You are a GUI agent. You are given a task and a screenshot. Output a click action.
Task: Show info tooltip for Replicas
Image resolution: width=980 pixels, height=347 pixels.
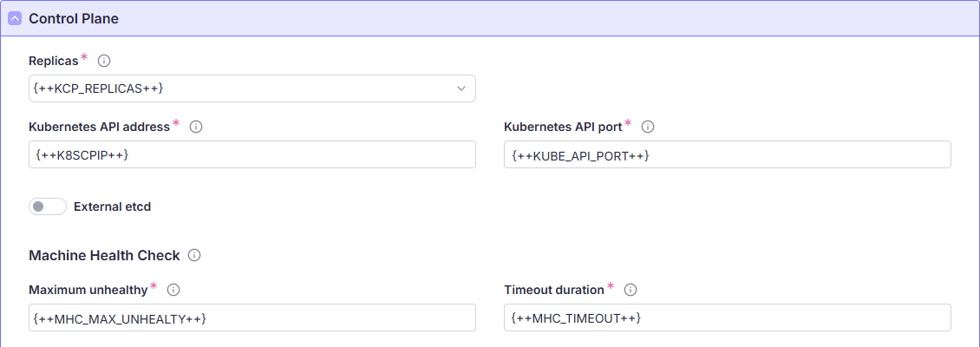coord(104,61)
